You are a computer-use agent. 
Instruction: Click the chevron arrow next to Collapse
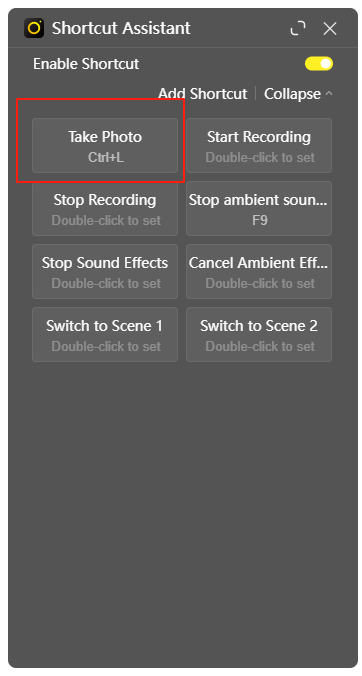point(329,93)
